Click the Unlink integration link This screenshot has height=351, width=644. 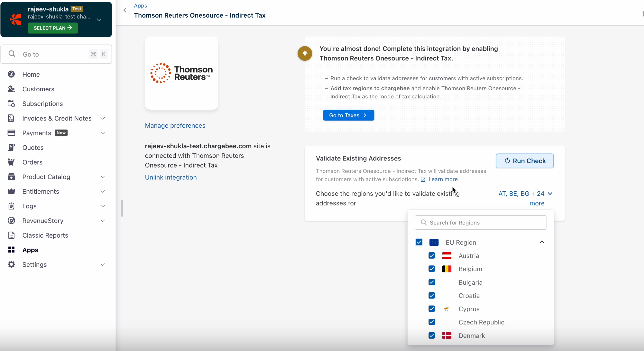[171, 177]
